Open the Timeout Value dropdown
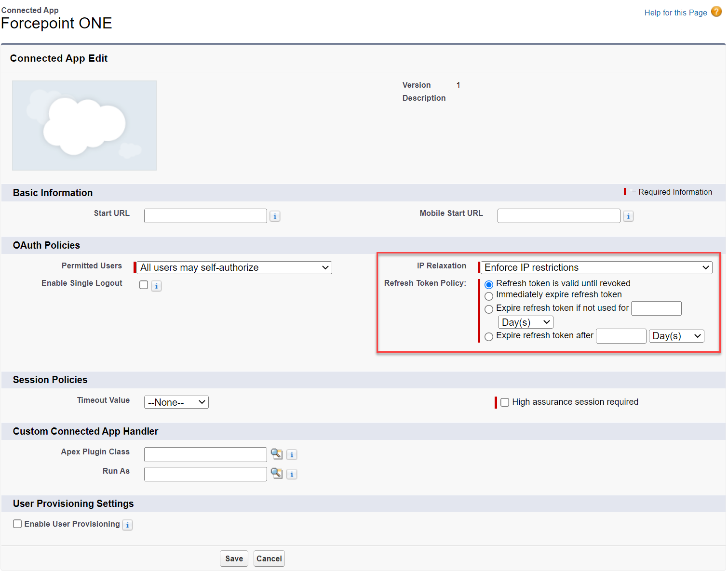 coord(176,401)
